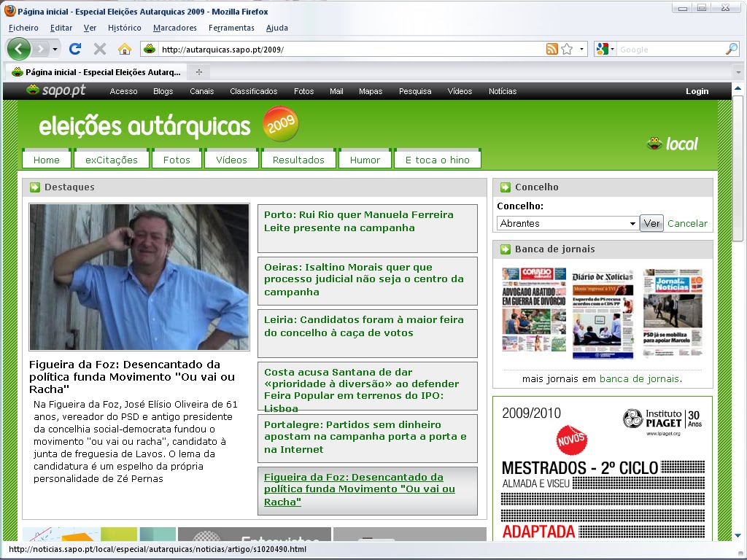Viewport: 747px width, 560px height.
Task: Select the Página inicial browser tab
Action: coord(97,72)
